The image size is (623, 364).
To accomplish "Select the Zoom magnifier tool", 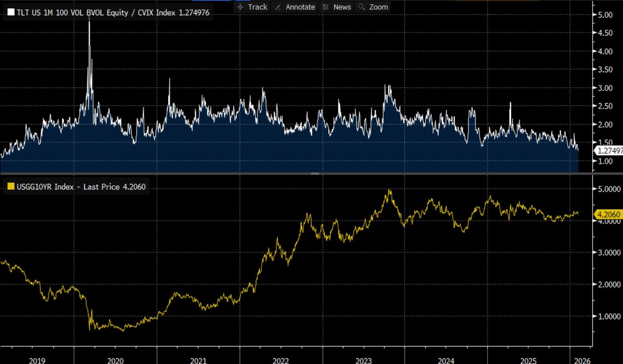I will tap(372, 7).
